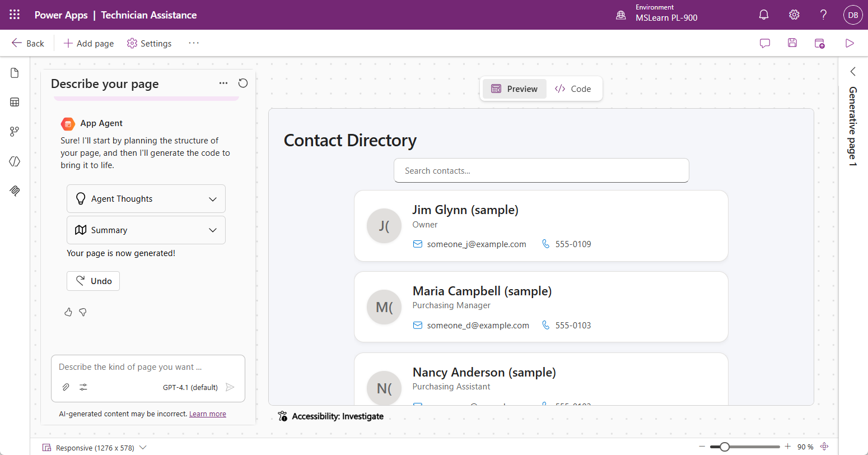Viewport: 868px width, 455px height.
Task: Switch to the Preview tab
Action: coord(514,89)
